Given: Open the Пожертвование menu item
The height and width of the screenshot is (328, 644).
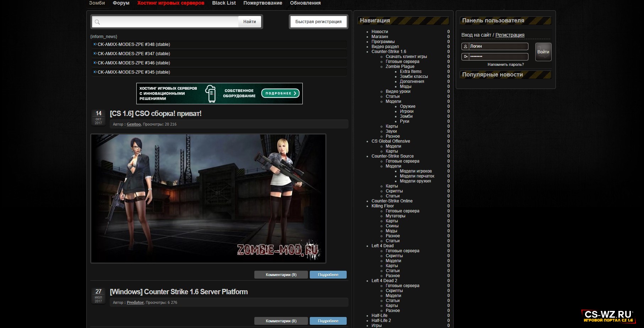Looking at the screenshot, I should click(263, 3).
